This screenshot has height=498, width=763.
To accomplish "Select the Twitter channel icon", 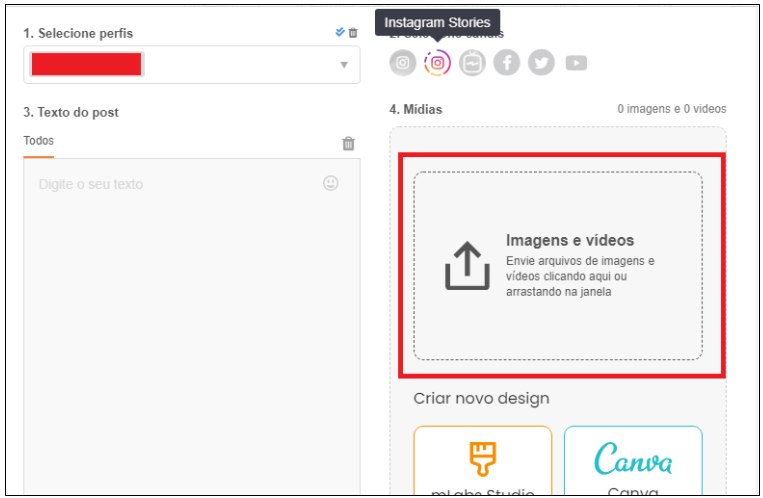I will 541,63.
